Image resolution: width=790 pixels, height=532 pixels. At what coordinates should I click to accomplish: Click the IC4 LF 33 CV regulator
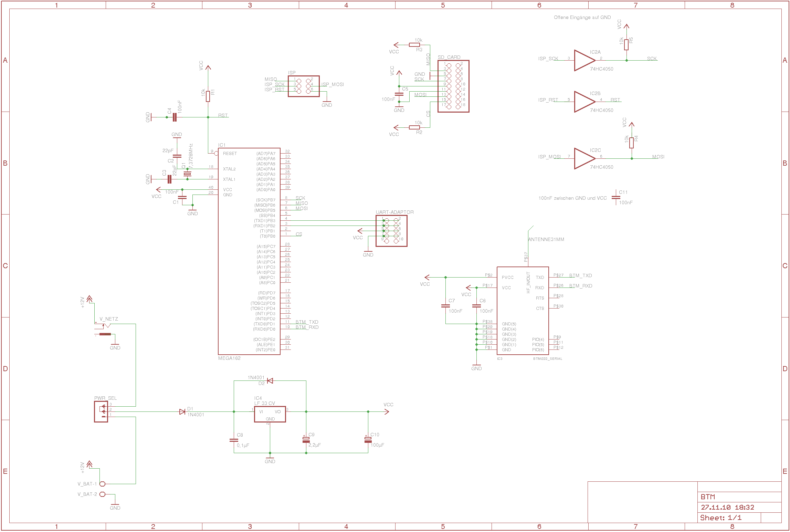[270, 414]
